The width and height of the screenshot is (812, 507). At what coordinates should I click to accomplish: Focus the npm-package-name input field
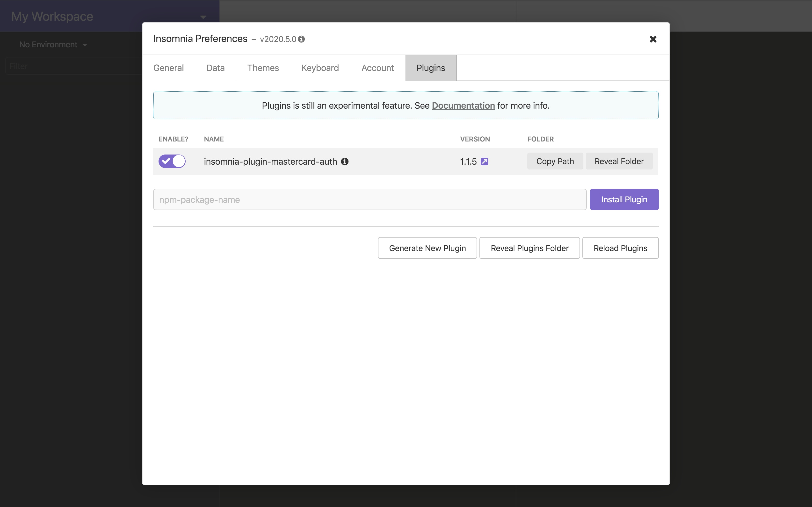(370, 199)
